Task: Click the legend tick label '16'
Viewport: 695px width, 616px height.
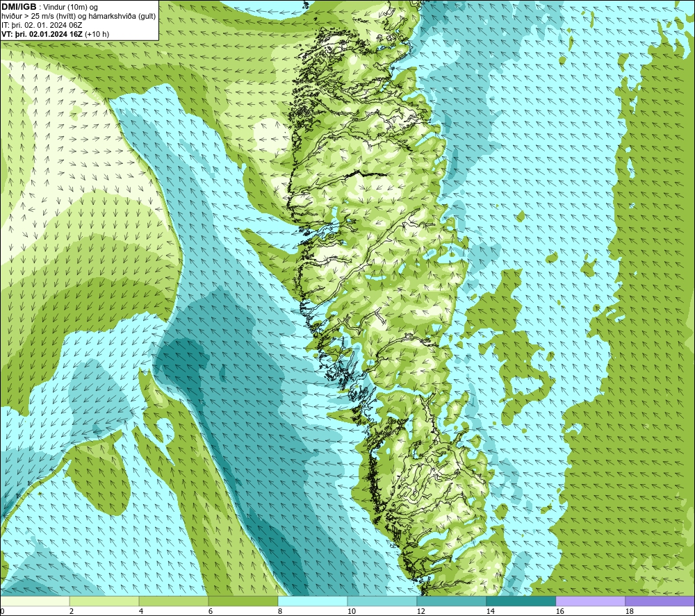Action: 559,612
